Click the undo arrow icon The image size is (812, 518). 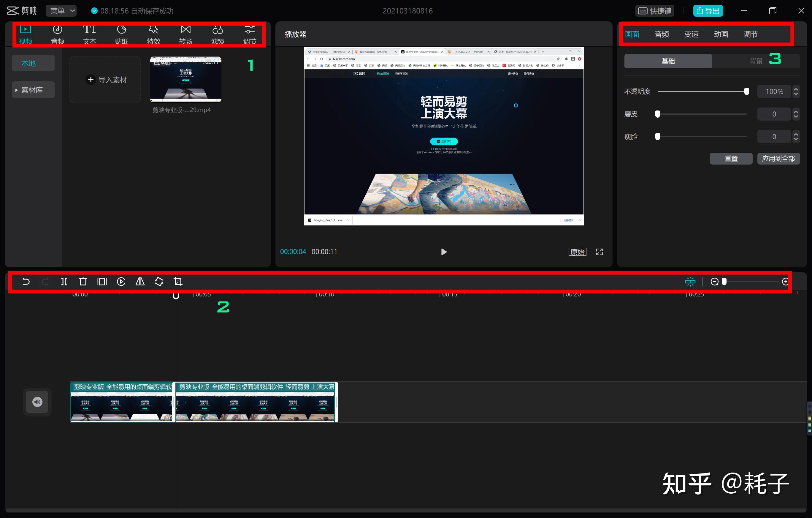click(26, 282)
